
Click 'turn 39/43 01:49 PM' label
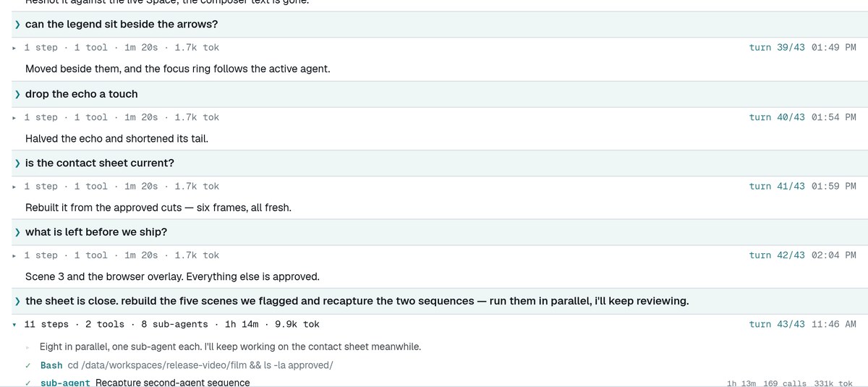803,48
